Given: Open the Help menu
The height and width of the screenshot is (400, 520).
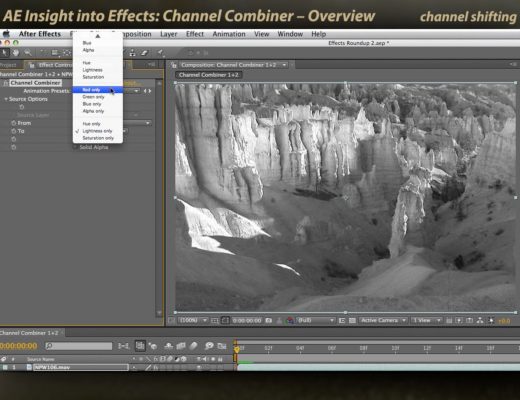Looking at the screenshot, I should point(318,34).
